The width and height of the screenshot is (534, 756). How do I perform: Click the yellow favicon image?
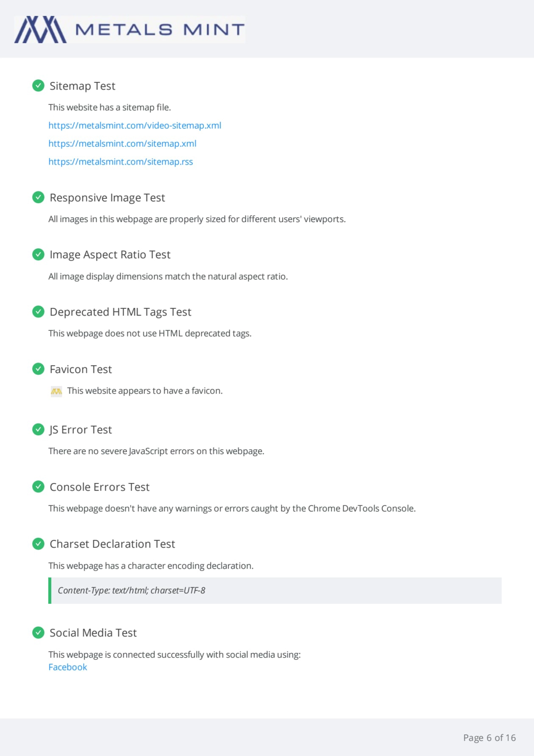click(x=56, y=391)
